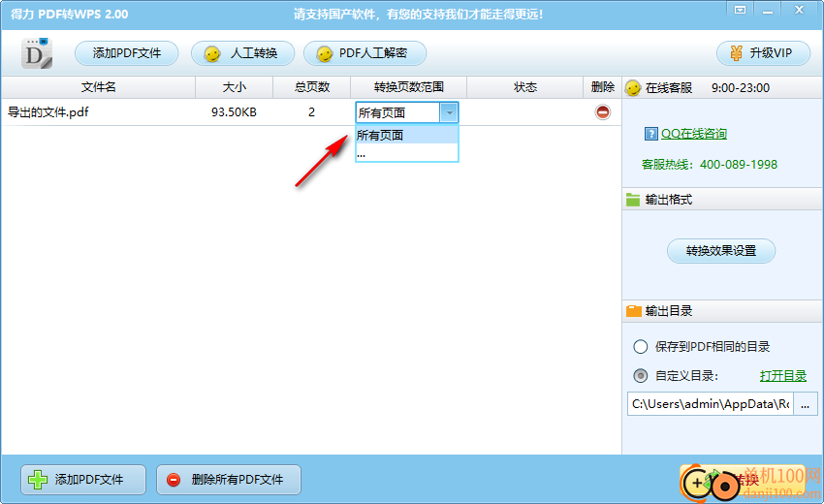Click the ... browse directory button
This screenshot has height=504, width=824.
tap(806, 403)
